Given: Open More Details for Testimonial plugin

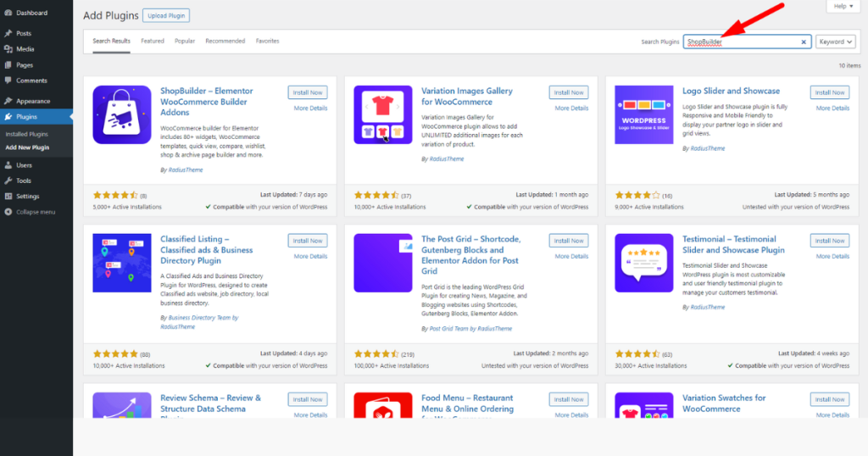Looking at the screenshot, I should pyautogui.click(x=832, y=257).
